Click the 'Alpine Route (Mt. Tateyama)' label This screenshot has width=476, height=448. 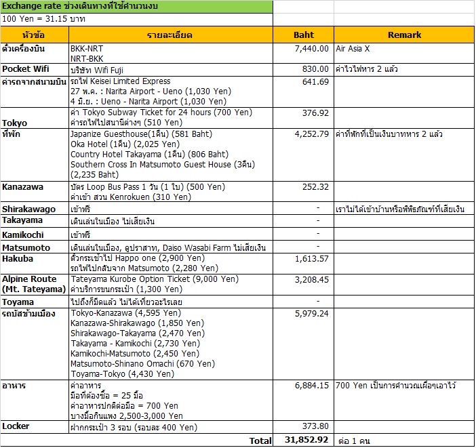click(35, 285)
